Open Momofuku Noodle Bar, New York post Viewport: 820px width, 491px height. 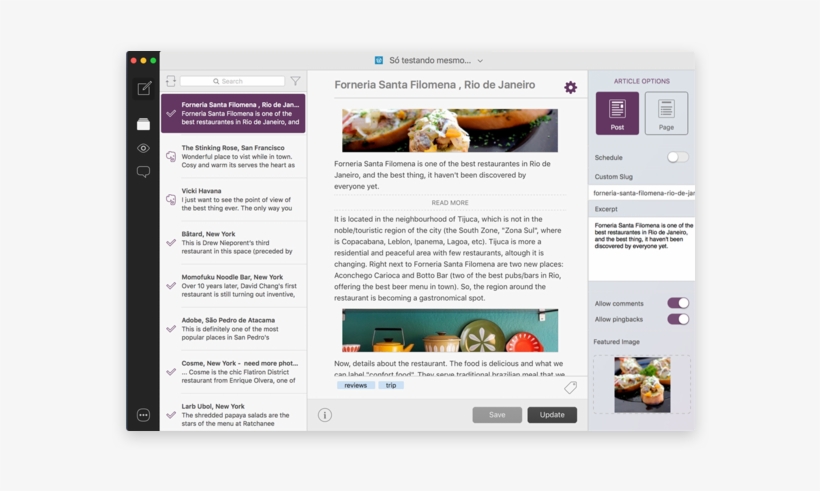(233, 286)
